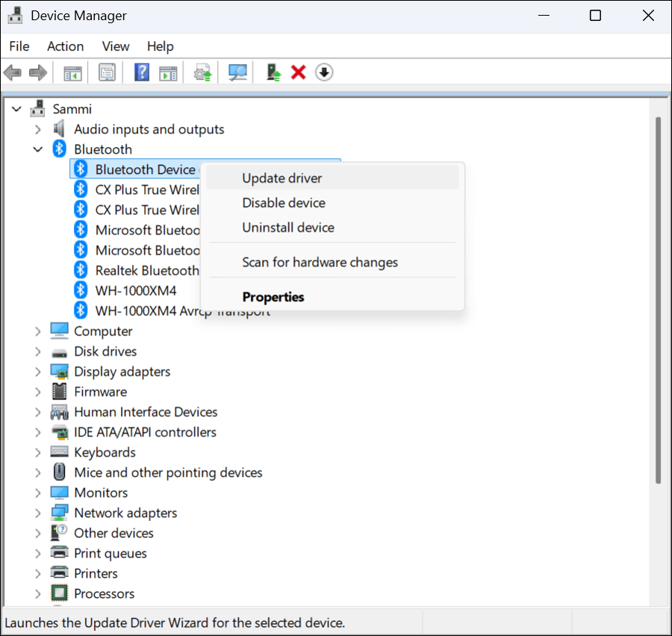Collapse the Sammi root node
672x636 pixels.
17,109
